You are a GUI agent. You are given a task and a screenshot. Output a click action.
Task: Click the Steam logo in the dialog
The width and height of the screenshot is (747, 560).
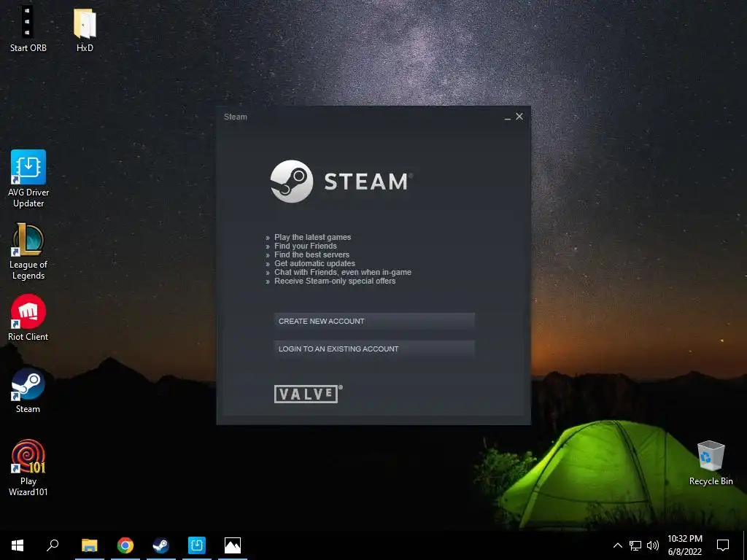tap(341, 182)
